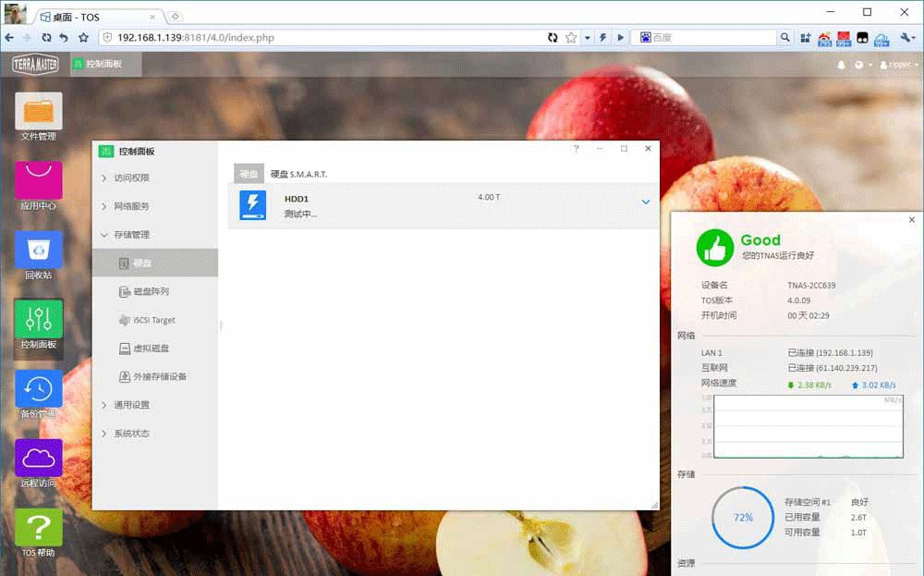Image resolution: width=924 pixels, height=576 pixels.
Task: Click the 72% storage usage ring
Action: click(x=743, y=518)
